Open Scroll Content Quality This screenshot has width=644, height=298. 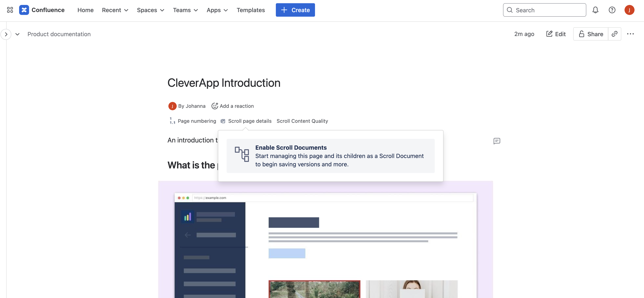[x=302, y=121]
